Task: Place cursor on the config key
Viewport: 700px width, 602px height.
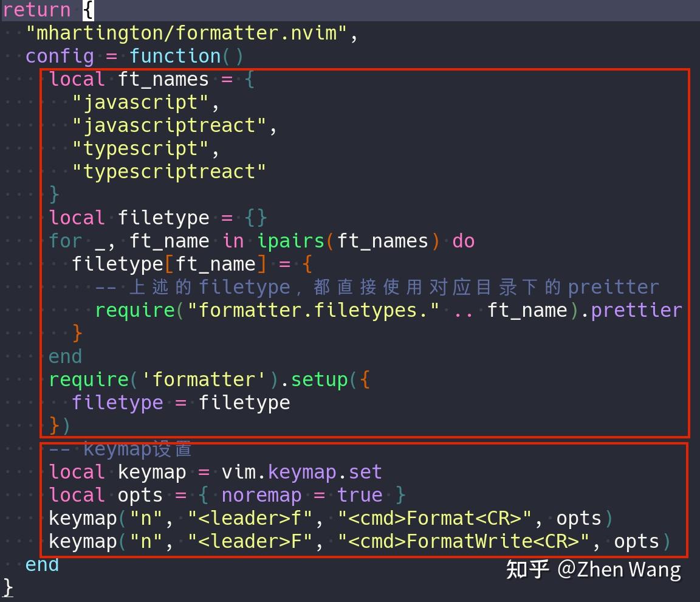Action: 60,56
